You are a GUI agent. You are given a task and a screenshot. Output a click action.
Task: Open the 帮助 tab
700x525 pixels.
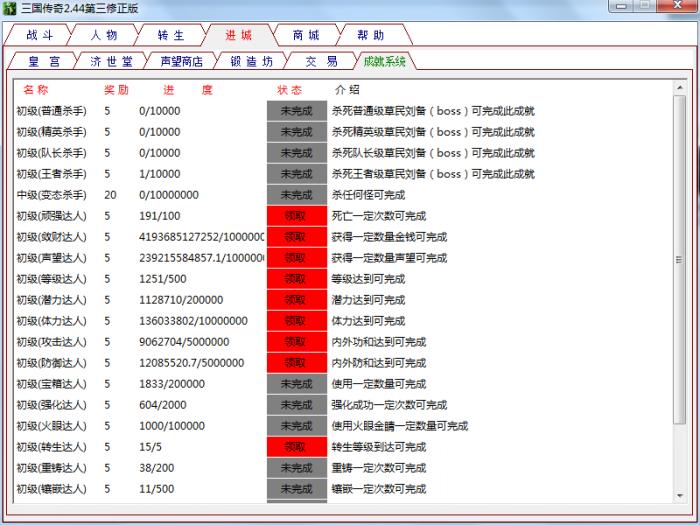pos(371,35)
